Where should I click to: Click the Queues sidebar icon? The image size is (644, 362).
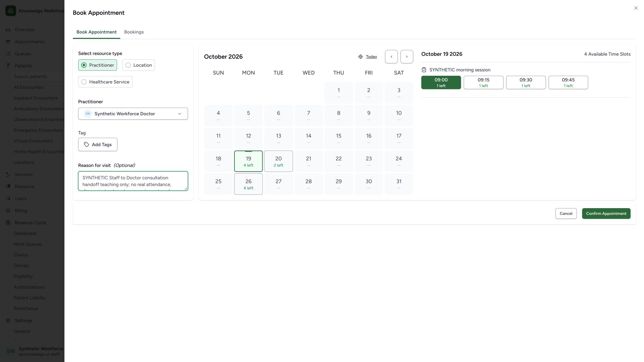coord(8,54)
